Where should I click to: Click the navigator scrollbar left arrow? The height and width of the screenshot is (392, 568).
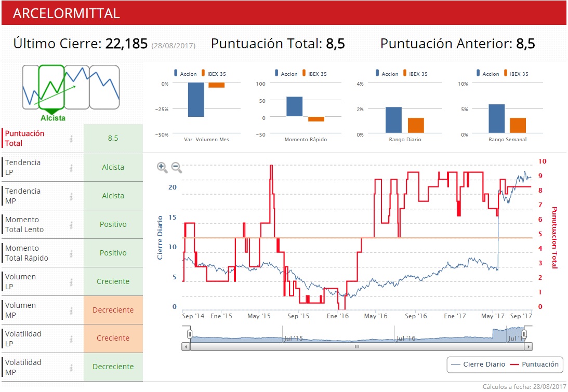pyautogui.click(x=186, y=347)
